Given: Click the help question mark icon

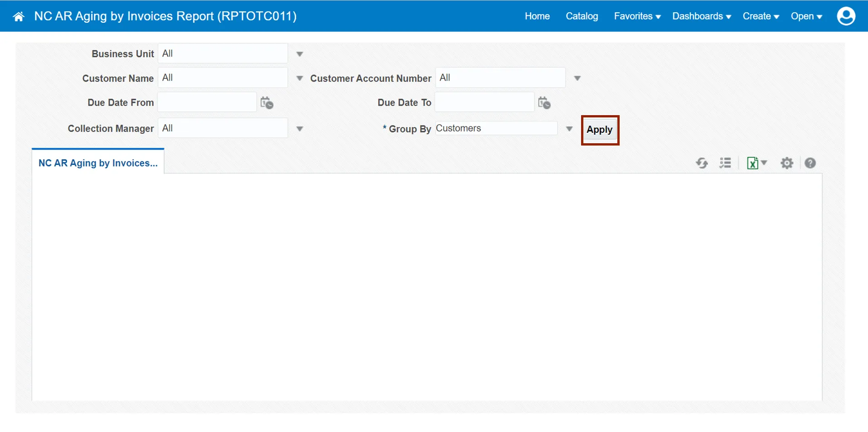Looking at the screenshot, I should pos(810,163).
